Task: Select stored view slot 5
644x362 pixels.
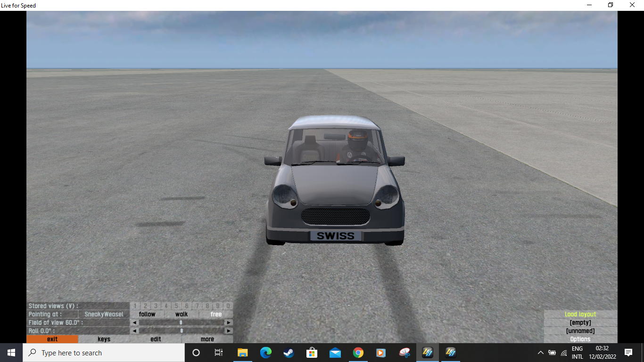Action: 176,306
